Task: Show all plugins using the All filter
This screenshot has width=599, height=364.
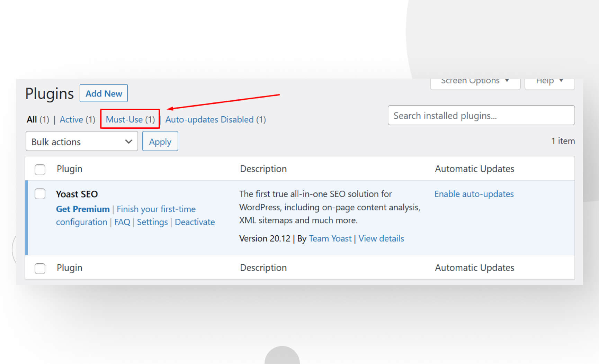Action: pyautogui.click(x=32, y=119)
